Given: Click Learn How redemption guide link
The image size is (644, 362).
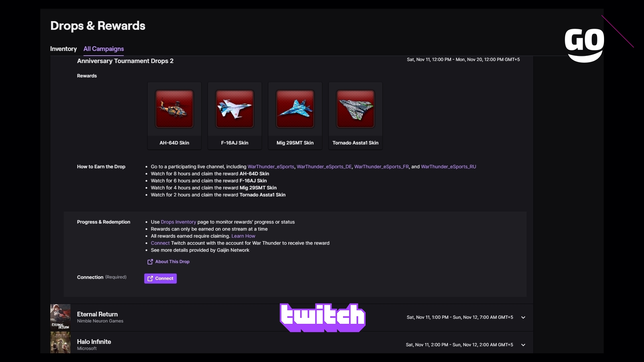Looking at the screenshot, I should (x=243, y=236).
